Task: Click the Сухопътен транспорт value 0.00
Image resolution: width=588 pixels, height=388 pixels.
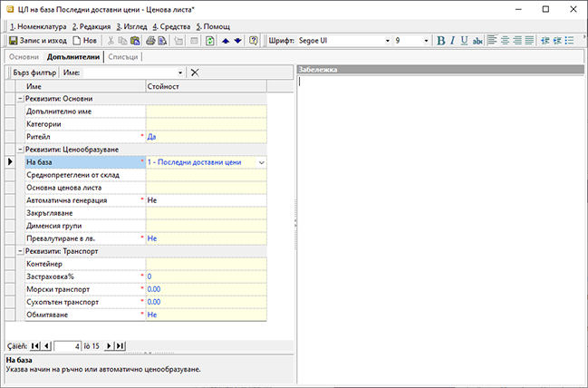Action: pyautogui.click(x=206, y=302)
